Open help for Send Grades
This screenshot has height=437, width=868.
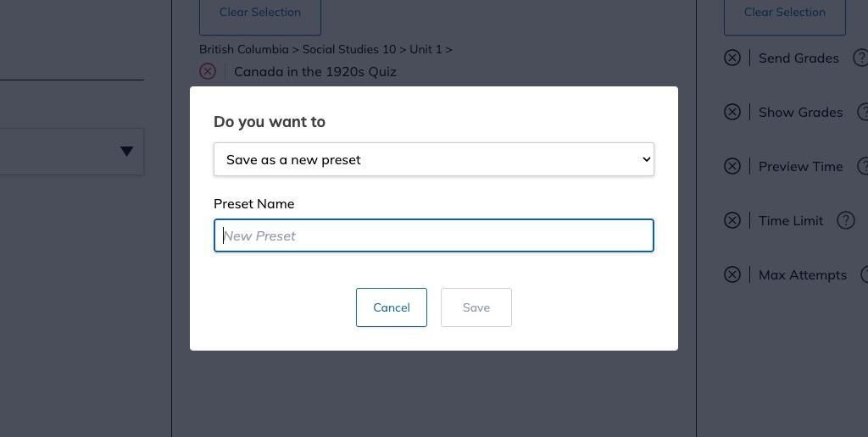pyautogui.click(x=860, y=58)
